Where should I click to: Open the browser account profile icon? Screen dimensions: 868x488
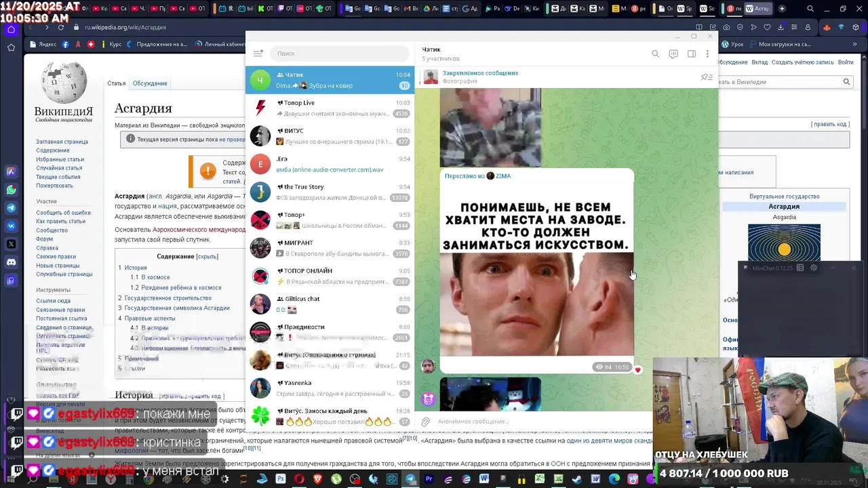pyautogui.click(x=808, y=27)
